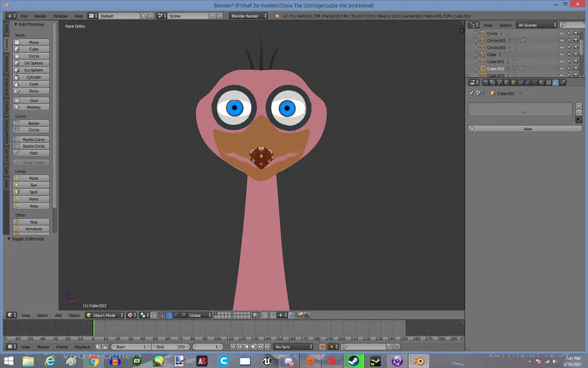The width and height of the screenshot is (588, 368).
Task: Open the Blender Render engine dropdown
Action: click(x=250, y=16)
